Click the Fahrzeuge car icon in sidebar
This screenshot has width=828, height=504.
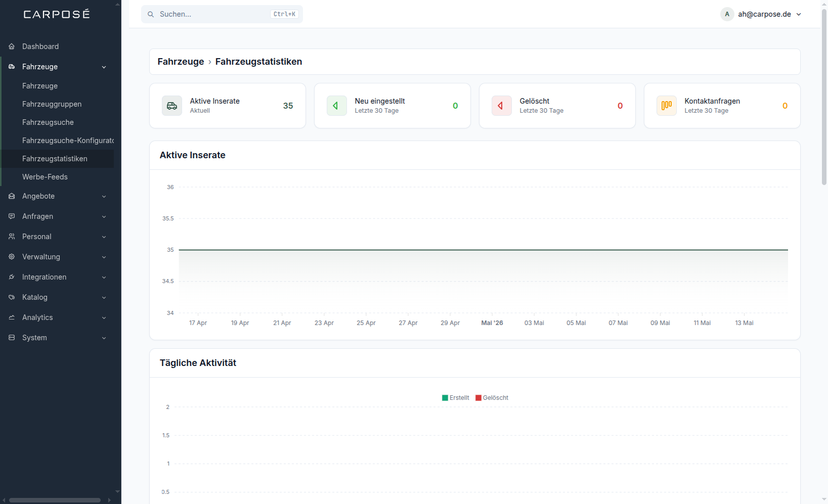(x=12, y=67)
